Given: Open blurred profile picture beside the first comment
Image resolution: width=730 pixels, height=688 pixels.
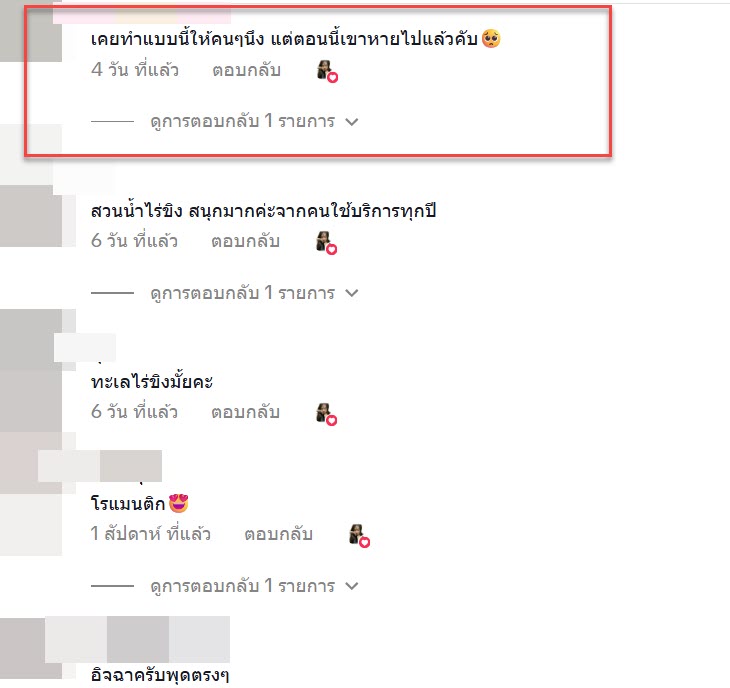Looking at the screenshot, I should [31, 32].
